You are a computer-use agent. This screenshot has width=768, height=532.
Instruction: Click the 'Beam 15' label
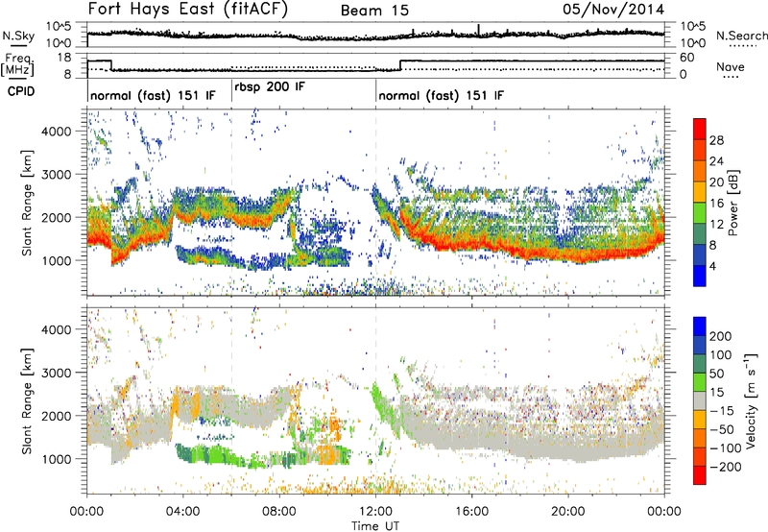[x=374, y=11]
